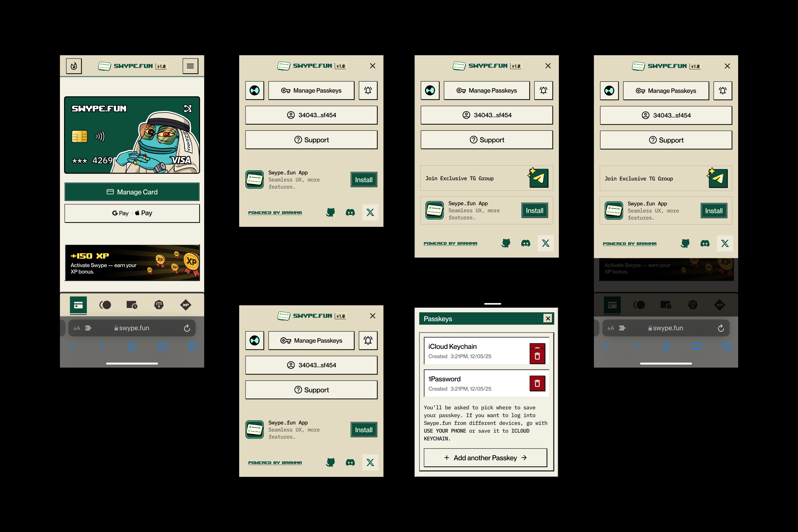Screen dimensions: 798x532
Task: Select the highlighted card tab in the home screen's bottom bar
Action: [78, 305]
